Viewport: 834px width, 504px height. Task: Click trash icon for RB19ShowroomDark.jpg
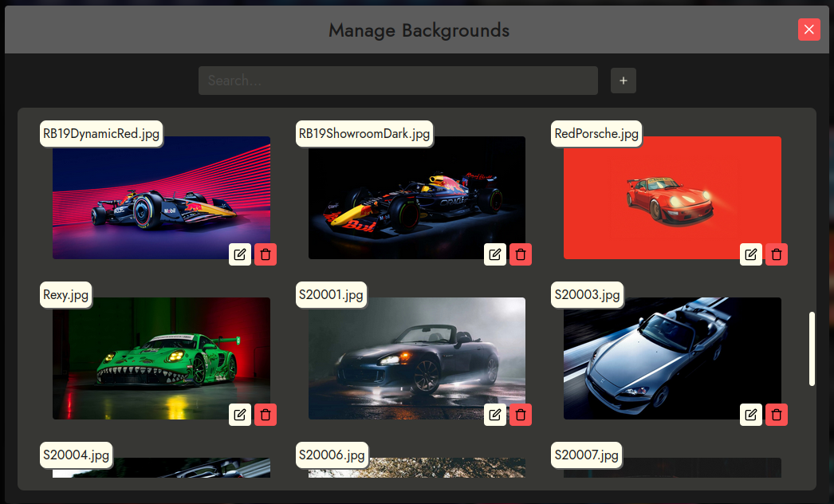[x=521, y=254]
